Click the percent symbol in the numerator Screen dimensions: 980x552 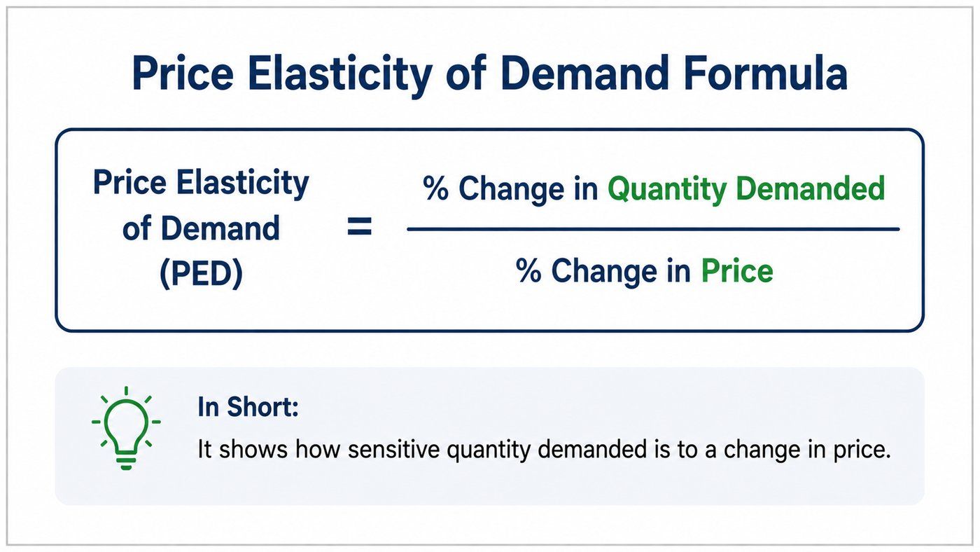(435, 189)
